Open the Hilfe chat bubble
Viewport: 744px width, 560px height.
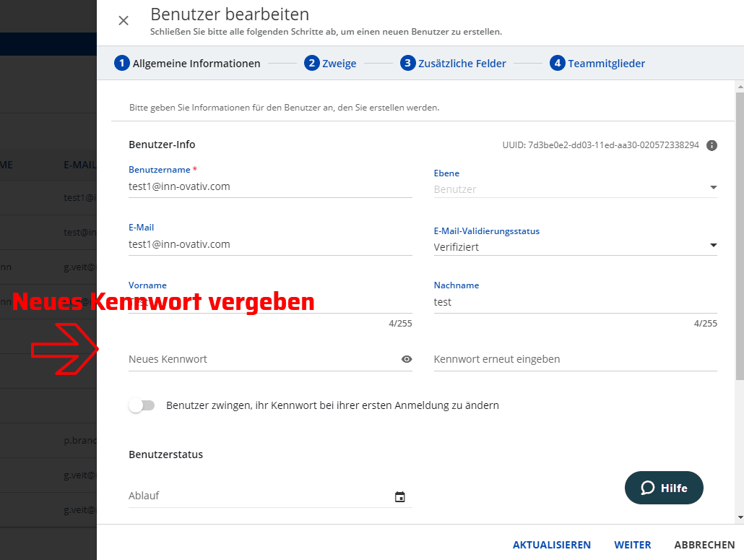[x=664, y=488]
